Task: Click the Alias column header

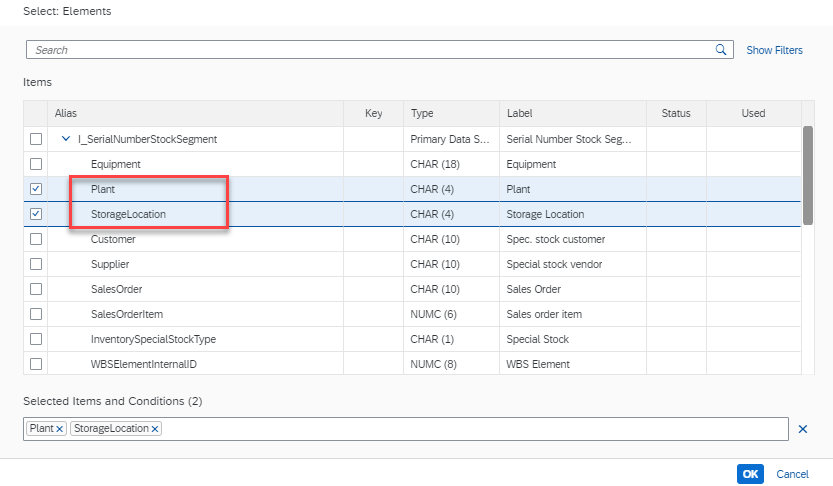Action: 196,113
